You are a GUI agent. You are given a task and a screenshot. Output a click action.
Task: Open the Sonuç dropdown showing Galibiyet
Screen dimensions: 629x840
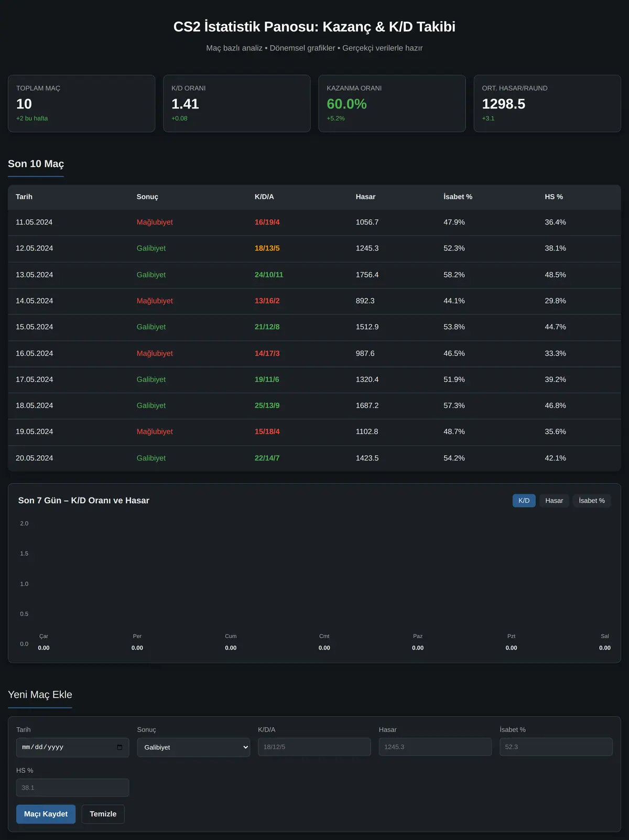(x=193, y=747)
